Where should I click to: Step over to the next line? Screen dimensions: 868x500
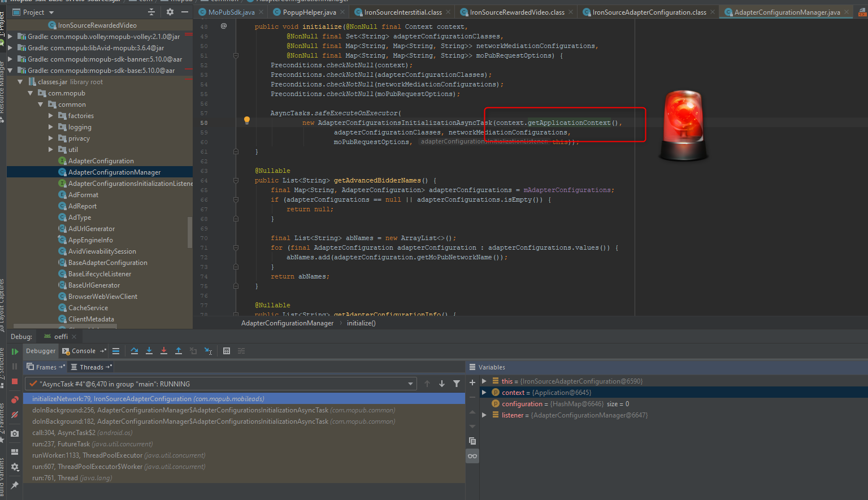(x=134, y=351)
